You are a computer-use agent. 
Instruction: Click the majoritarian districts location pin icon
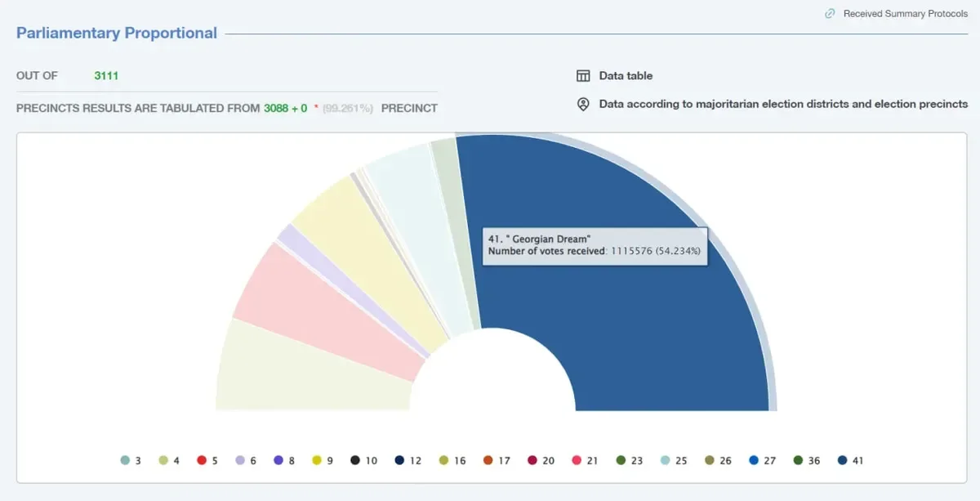pos(583,105)
